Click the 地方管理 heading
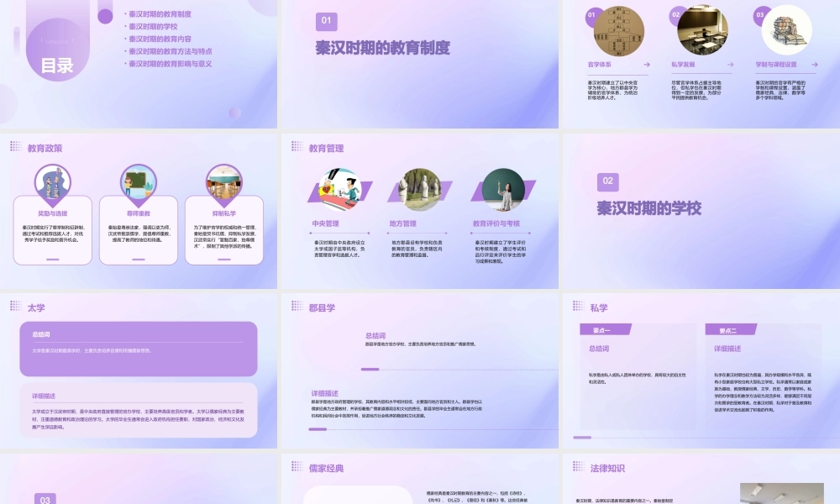This screenshot has width=840, height=504. pyautogui.click(x=403, y=223)
